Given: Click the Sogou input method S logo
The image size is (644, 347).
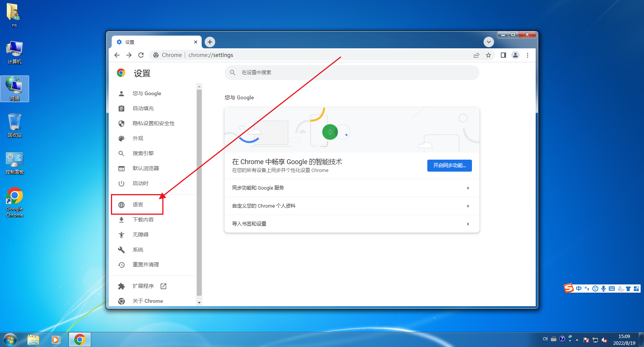Looking at the screenshot, I should 569,288.
